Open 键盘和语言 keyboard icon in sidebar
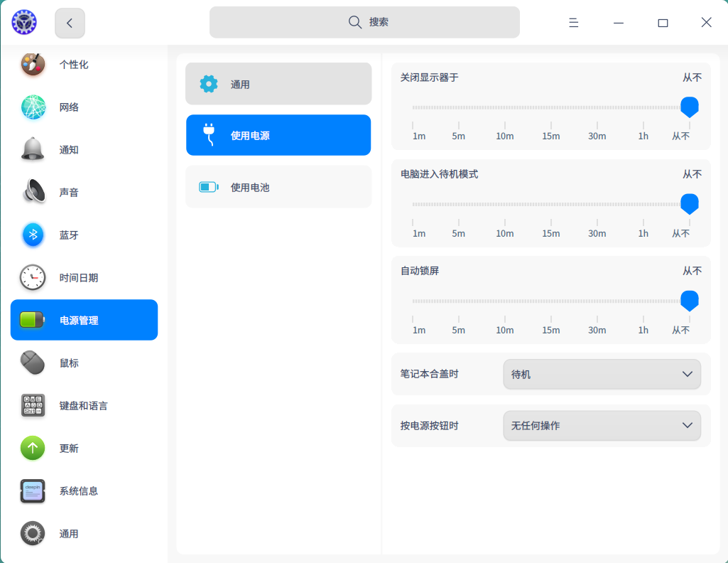The width and height of the screenshot is (728, 563). [x=33, y=405]
